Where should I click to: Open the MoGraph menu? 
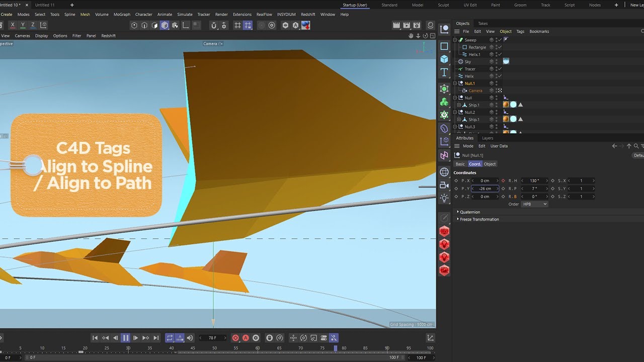[122, 15]
